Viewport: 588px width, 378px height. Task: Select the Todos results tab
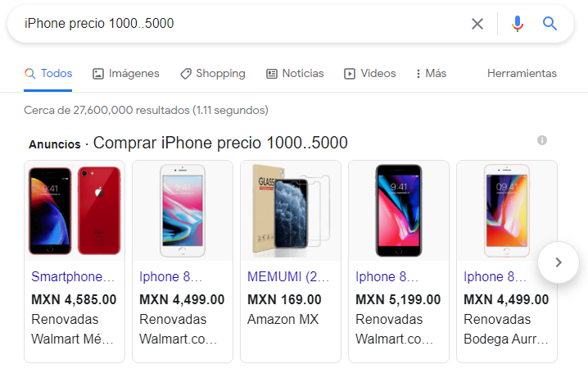48,73
